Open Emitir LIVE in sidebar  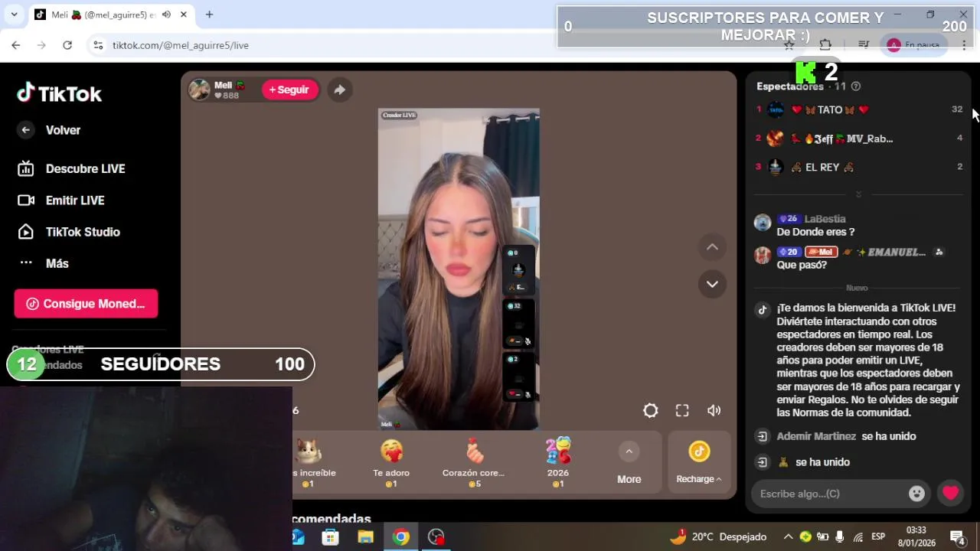click(x=61, y=201)
